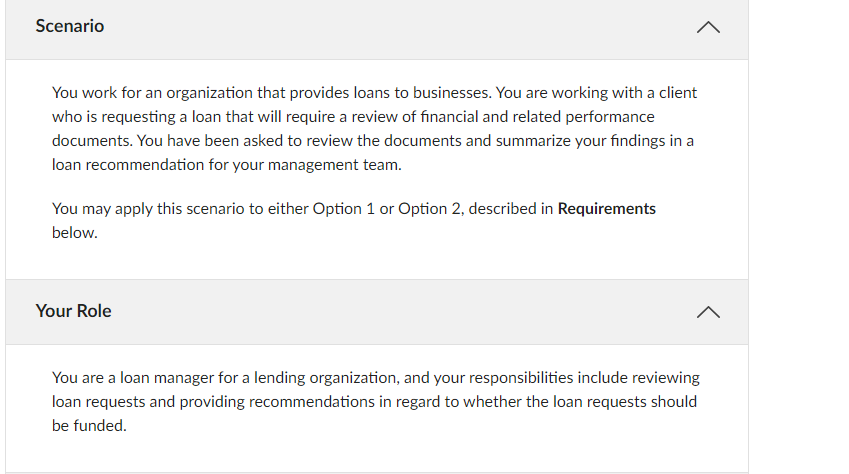The image size is (849, 474).
Task: Click the Scenario heading text
Action: 69,26
